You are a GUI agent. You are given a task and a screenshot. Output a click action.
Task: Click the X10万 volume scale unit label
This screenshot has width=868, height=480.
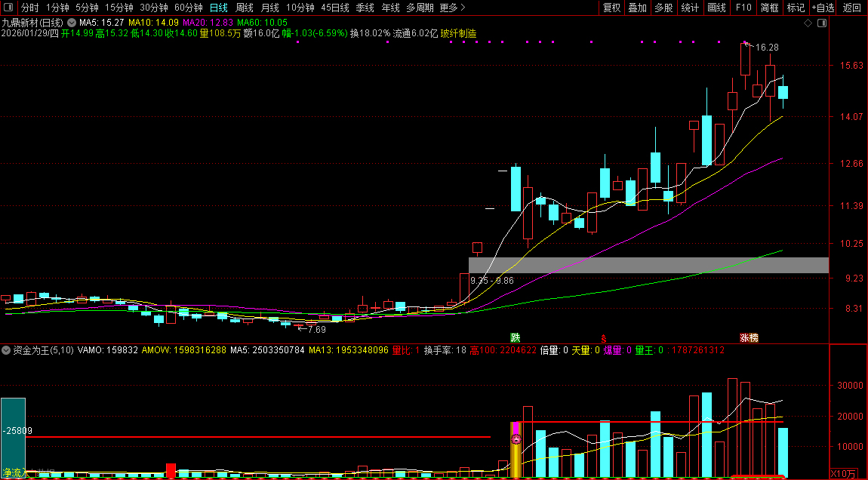[843, 474]
